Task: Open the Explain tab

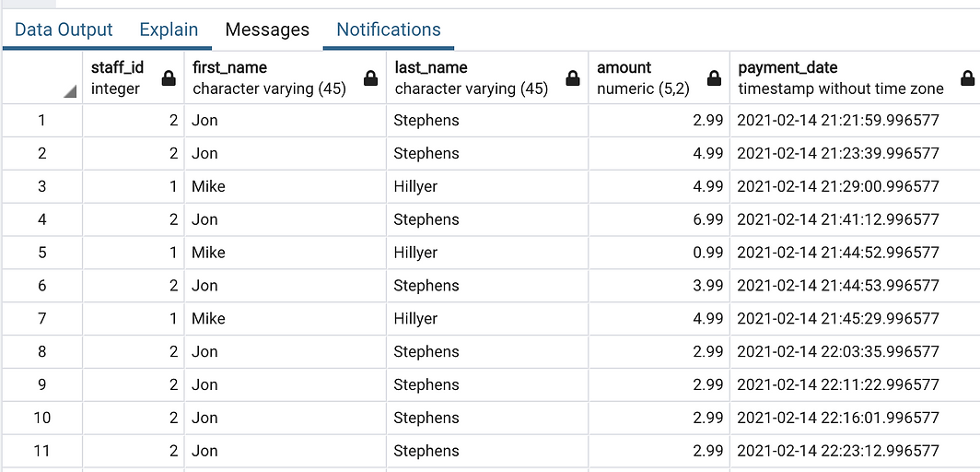Action: click(x=169, y=29)
